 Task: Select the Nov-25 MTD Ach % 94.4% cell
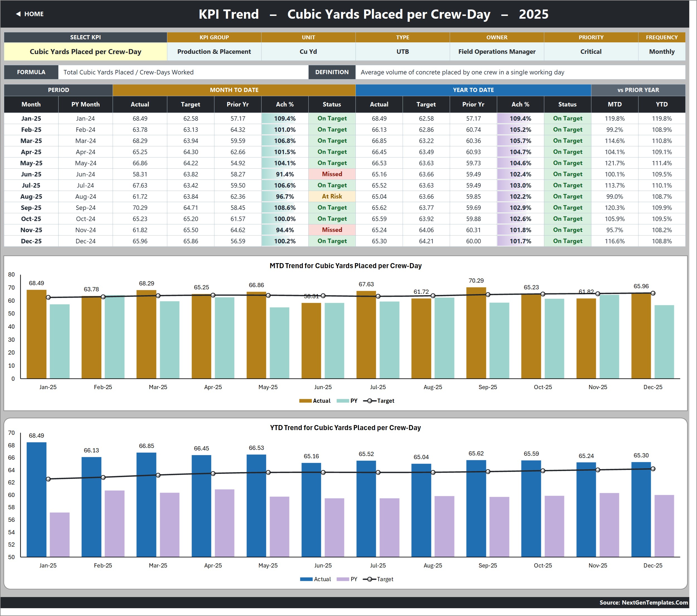pos(285,230)
